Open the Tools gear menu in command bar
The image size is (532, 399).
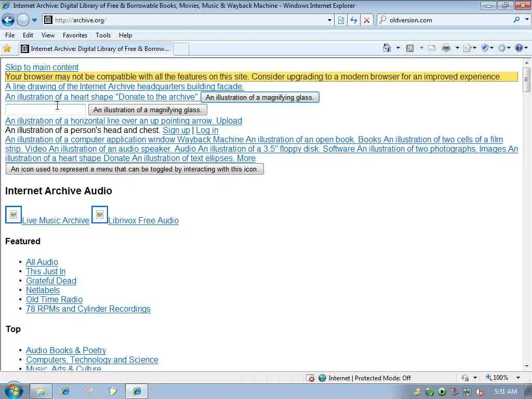[x=504, y=48]
